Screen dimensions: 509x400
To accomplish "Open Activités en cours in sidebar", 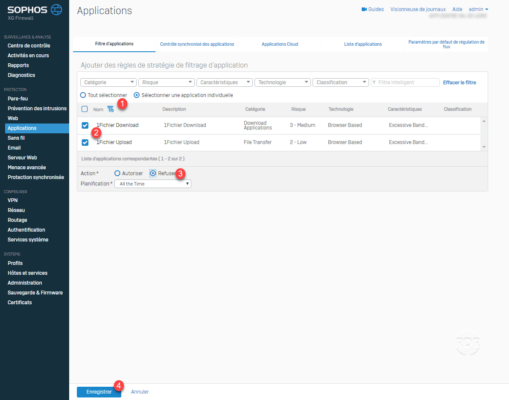I will pos(28,55).
